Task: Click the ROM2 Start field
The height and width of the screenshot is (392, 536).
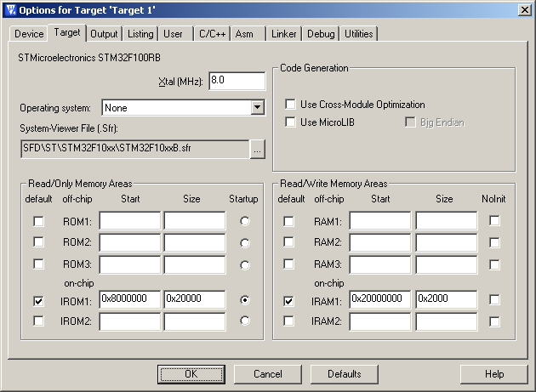Action: point(130,242)
